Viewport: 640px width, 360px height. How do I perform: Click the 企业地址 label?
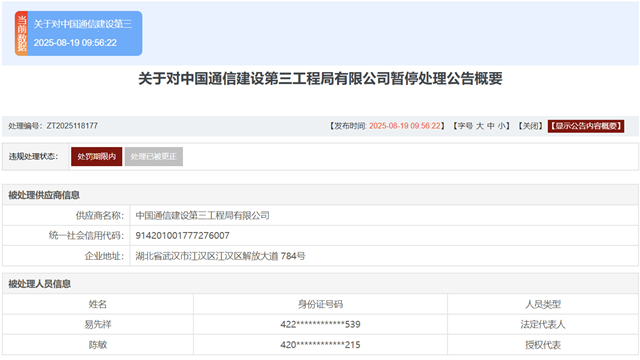coord(104,256)
